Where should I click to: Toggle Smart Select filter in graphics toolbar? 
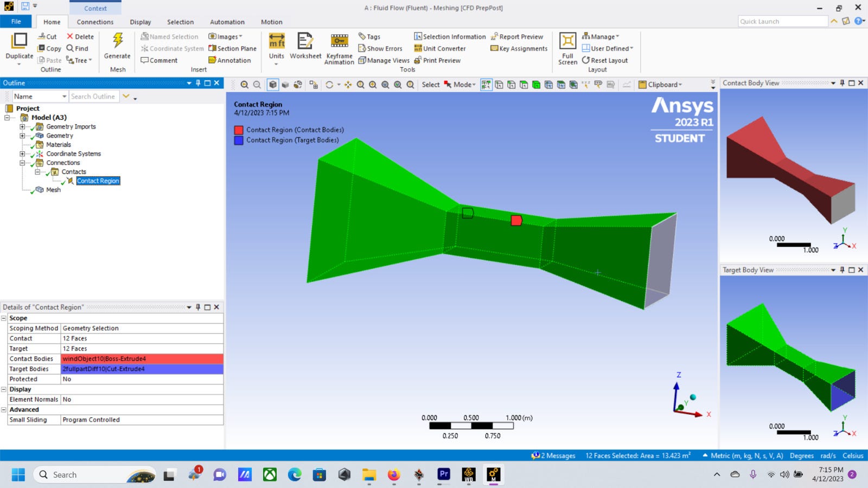point(486,85)
